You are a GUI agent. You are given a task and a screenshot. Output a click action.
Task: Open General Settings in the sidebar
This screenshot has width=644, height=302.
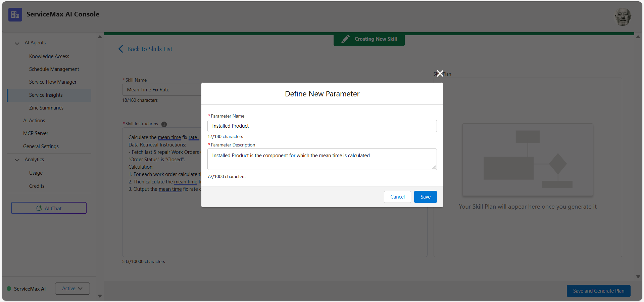(41, 146)
